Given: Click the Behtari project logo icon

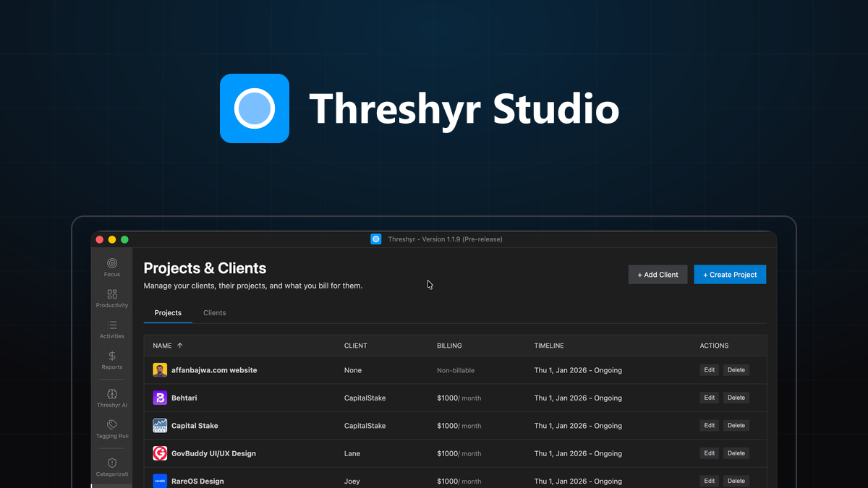Looking at the screenshot, I should (160, 398).
